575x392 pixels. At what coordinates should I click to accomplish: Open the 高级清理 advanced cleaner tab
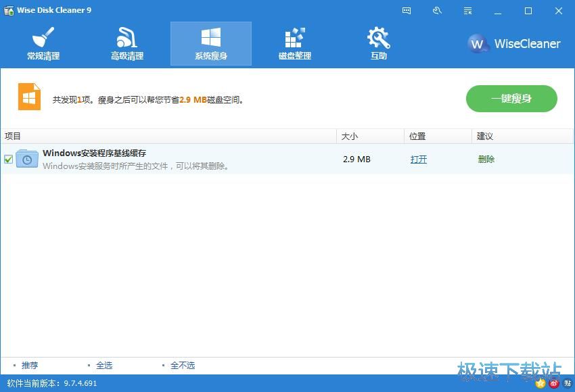click(x=127, y=44)
